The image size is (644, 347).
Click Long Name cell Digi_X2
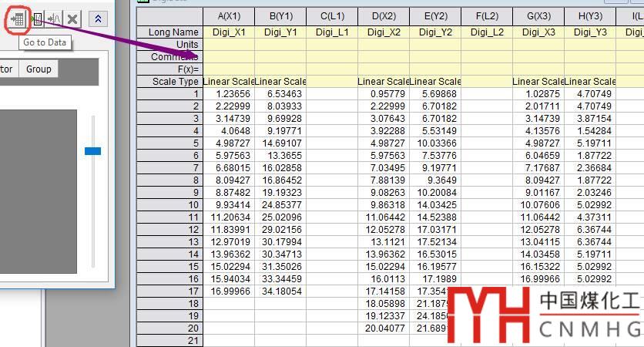tap(384, 32)
